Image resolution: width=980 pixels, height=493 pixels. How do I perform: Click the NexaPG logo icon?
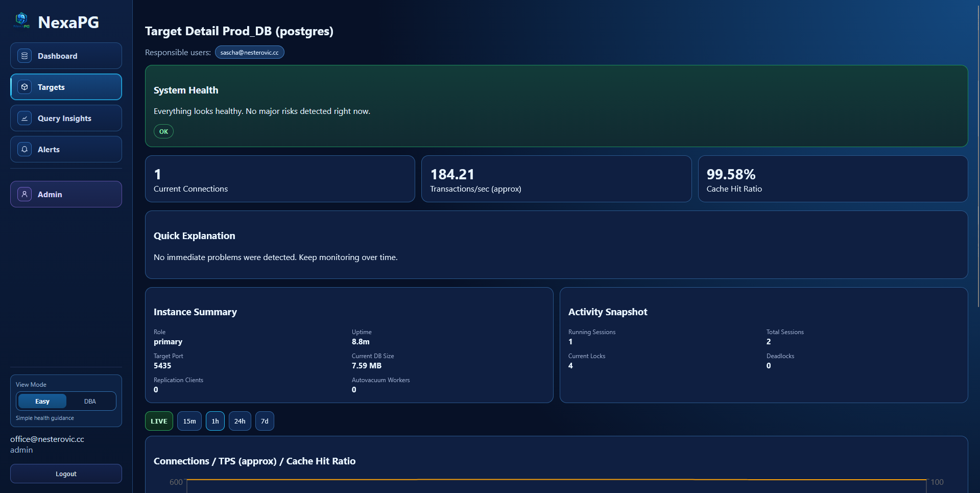[21, 20]
